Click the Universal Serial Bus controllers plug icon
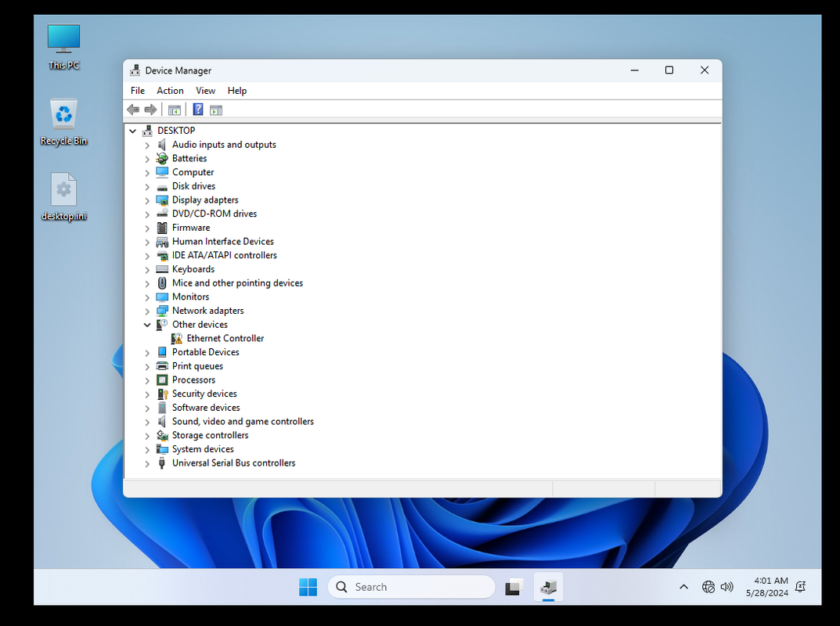The width and height of the screenshot is (840, 626). [x=162, y=463]
